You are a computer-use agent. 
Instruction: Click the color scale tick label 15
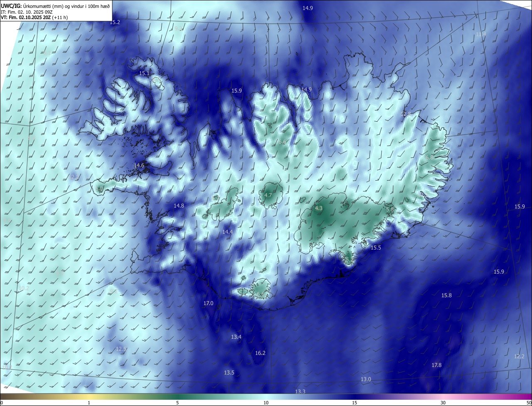[x=355, y=403]
